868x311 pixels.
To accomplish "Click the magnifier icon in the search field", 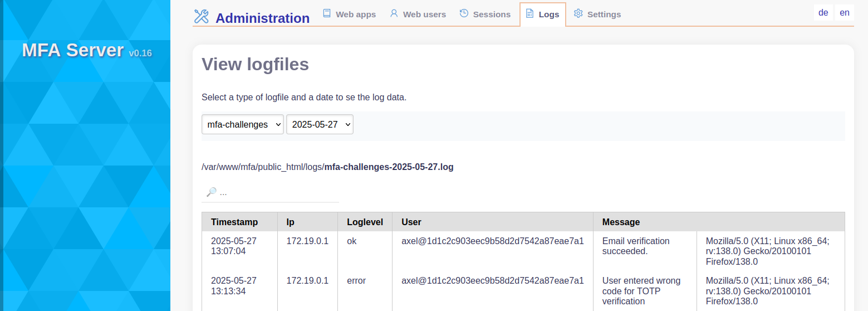I will [x=211, y=192].
